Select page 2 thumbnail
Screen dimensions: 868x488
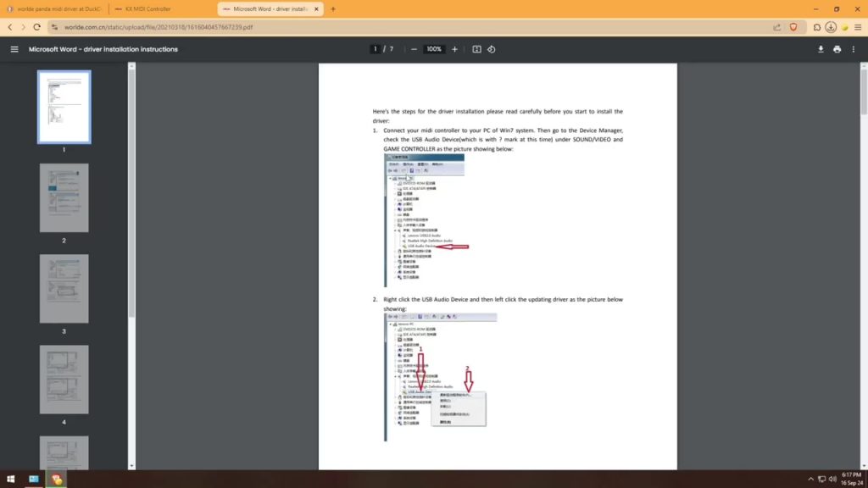[64, 197]
